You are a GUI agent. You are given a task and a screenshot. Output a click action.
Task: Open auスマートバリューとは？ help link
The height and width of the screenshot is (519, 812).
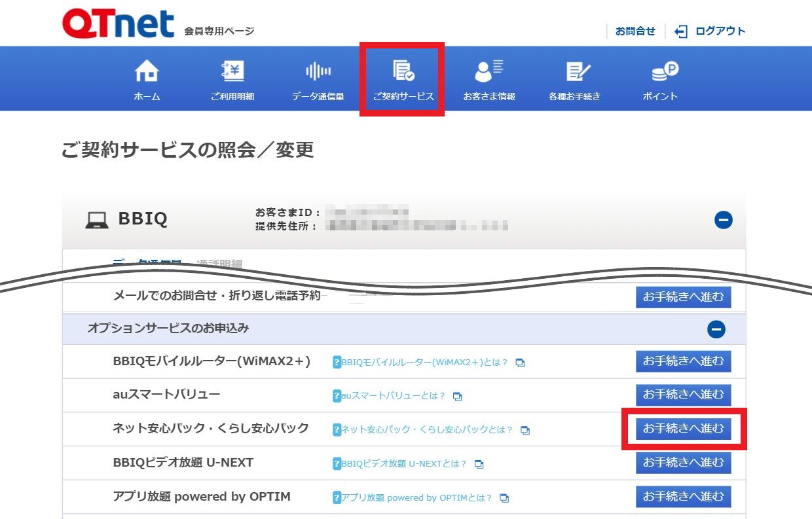(393, 396)
